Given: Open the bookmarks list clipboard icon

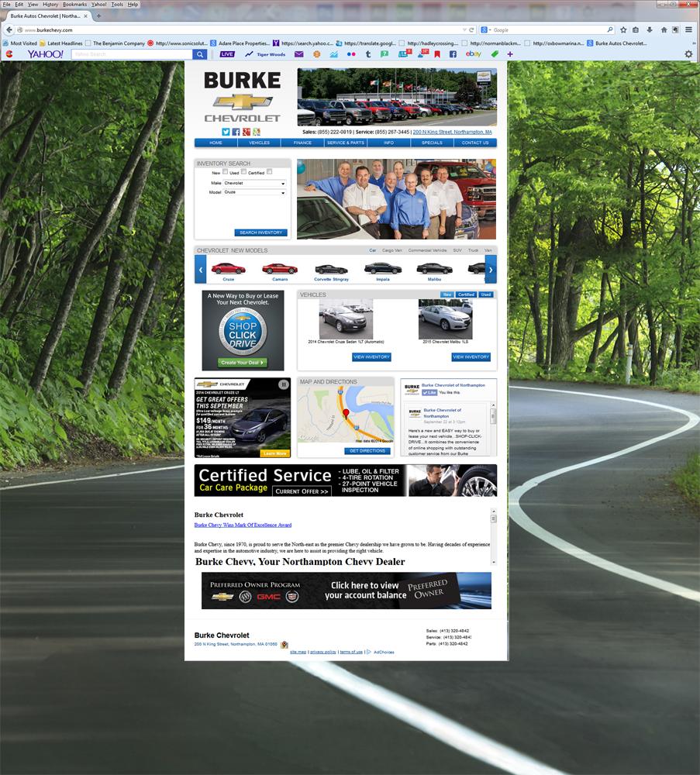Looking at the screenshot, I should point(636,29).
